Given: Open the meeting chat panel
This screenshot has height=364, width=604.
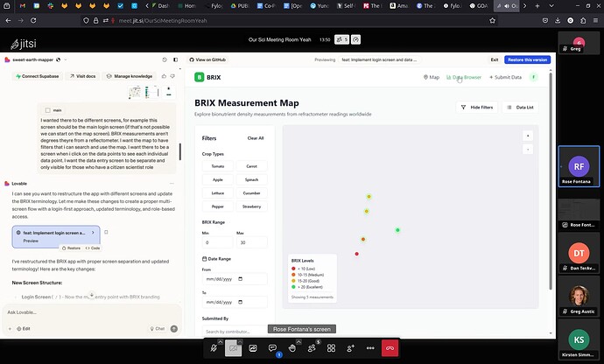Looking at the screenshot, I should pyautogui.click(x=272, y=348).
